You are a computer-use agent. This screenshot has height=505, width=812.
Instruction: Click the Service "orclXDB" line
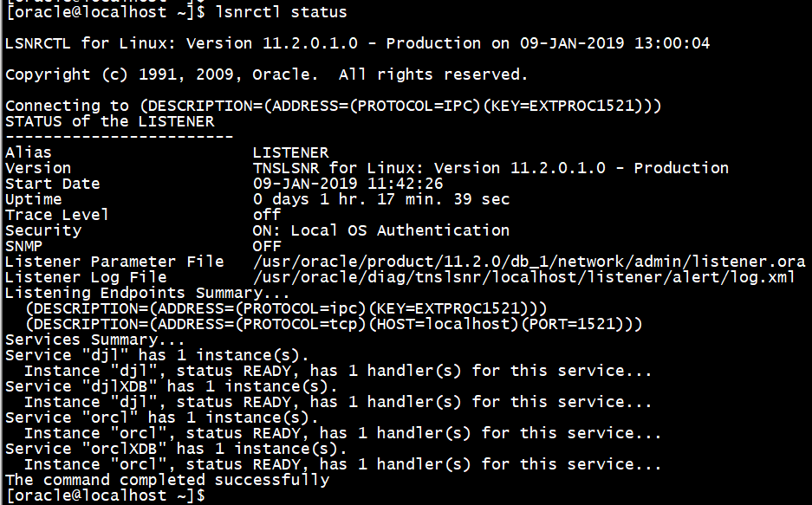click(x=176, y=449)
